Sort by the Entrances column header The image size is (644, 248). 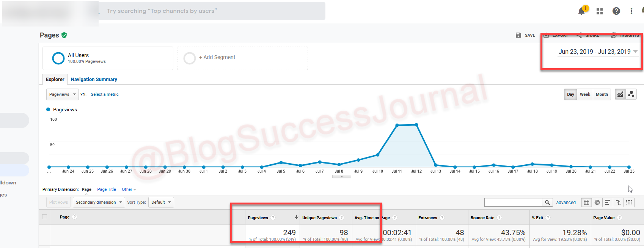427,218
